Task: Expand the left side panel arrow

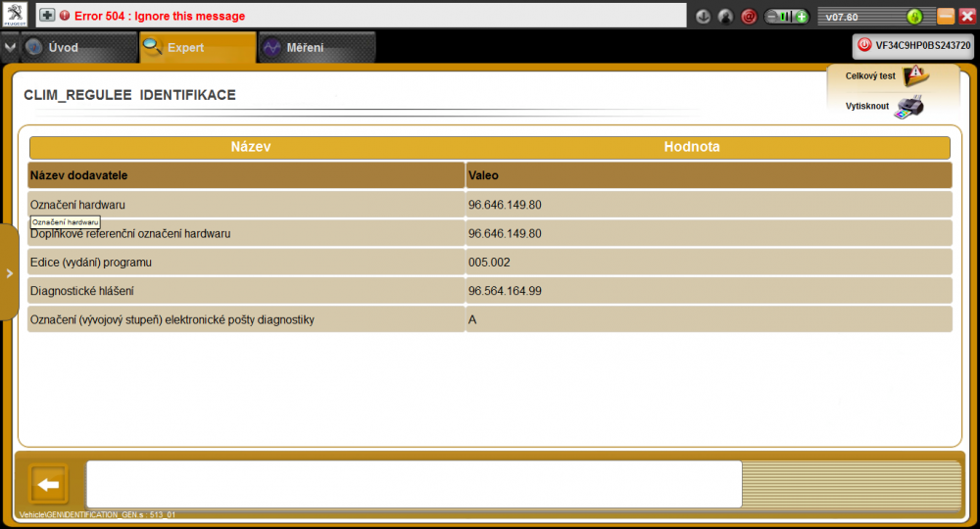Action: tap(10, 273)
